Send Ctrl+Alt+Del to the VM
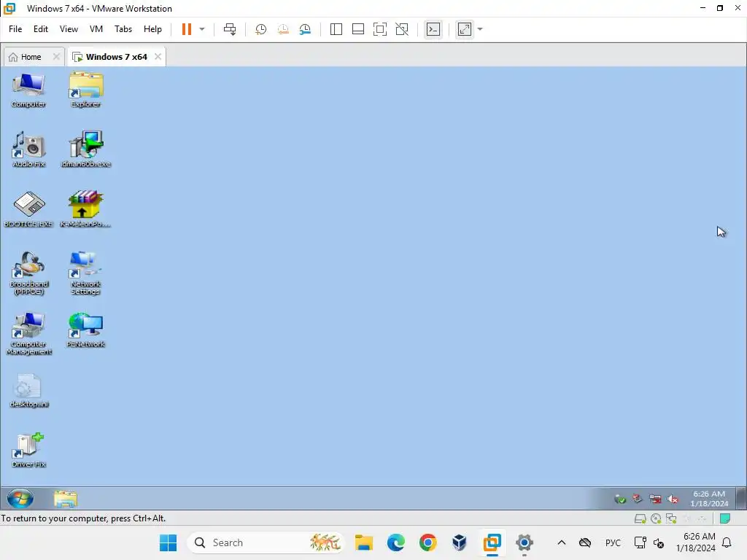The height and width of the screenshot is (560, 747). [x=230, y=29]
